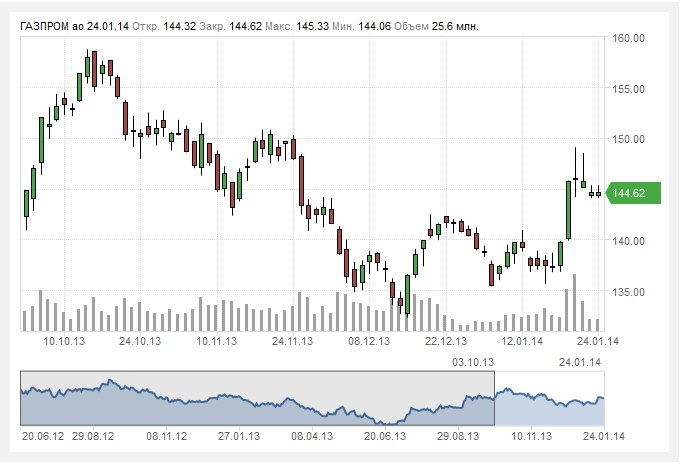Click the green 144.62 current price tag
This screenshot has height=465, width=682.
[x=633, y=193]
